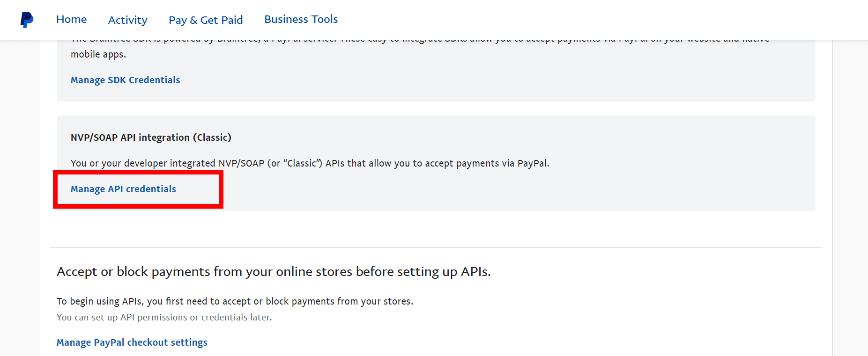Click the 'Accept or block payments' heading
This screenshot has width=868, height=356.
[274, 272]
